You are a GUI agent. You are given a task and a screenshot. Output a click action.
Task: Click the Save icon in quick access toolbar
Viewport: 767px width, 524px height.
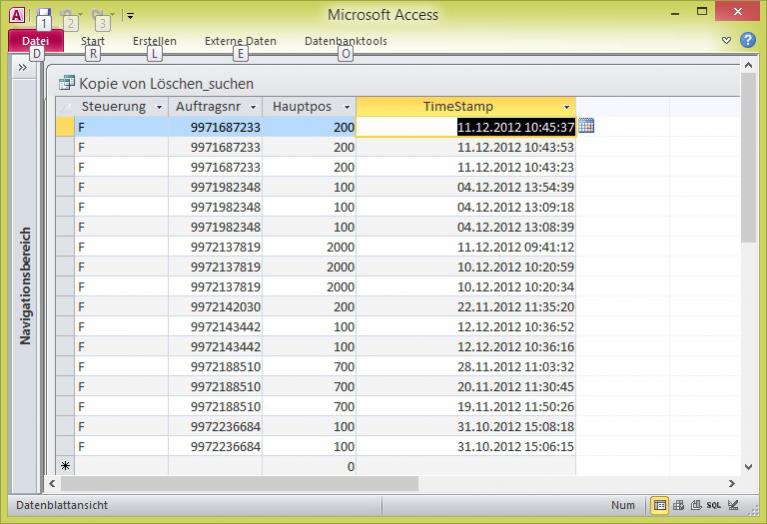(x=44, y=14)
